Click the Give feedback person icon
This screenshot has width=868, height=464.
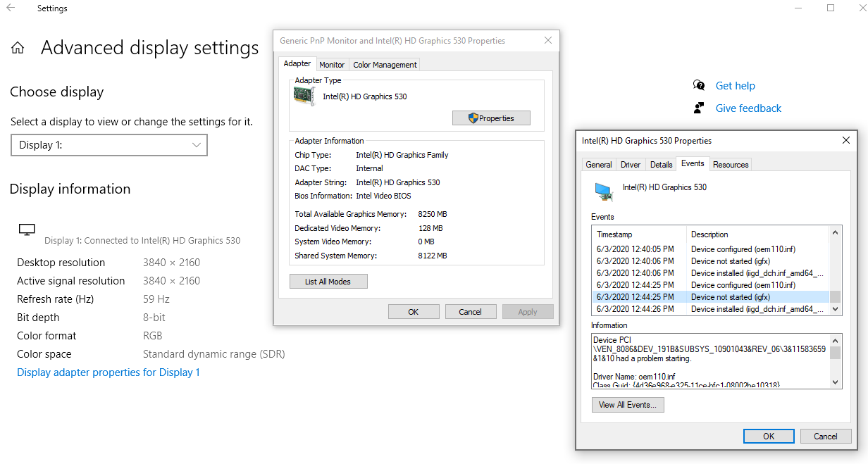pos(699,108)
